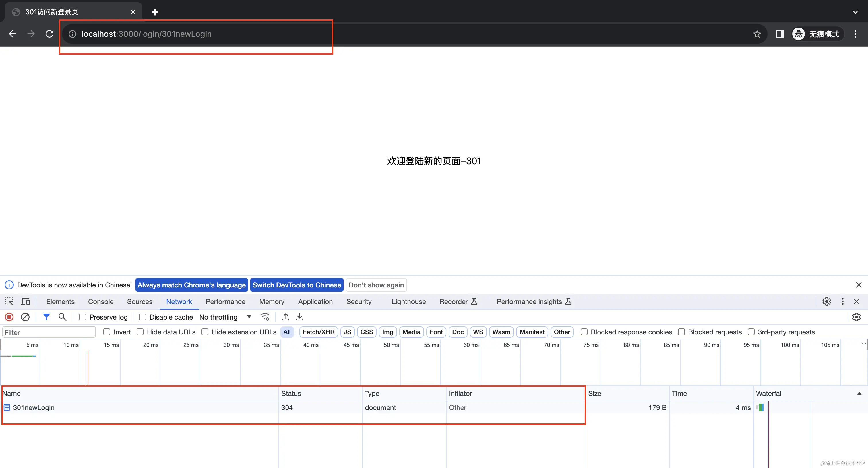Open network conditions wifi icon
The width and height of the screenshot is (868, 468).
point(265,317)
